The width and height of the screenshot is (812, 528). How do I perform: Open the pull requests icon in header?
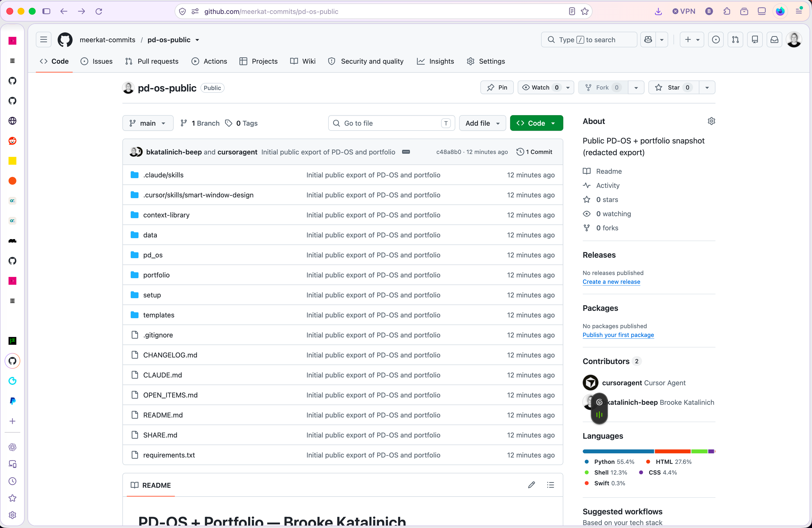pyautogui.click(x=735, y=40)
